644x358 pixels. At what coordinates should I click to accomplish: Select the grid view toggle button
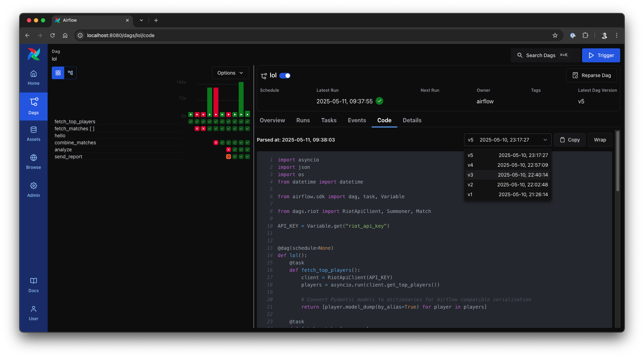pos(58,73)
